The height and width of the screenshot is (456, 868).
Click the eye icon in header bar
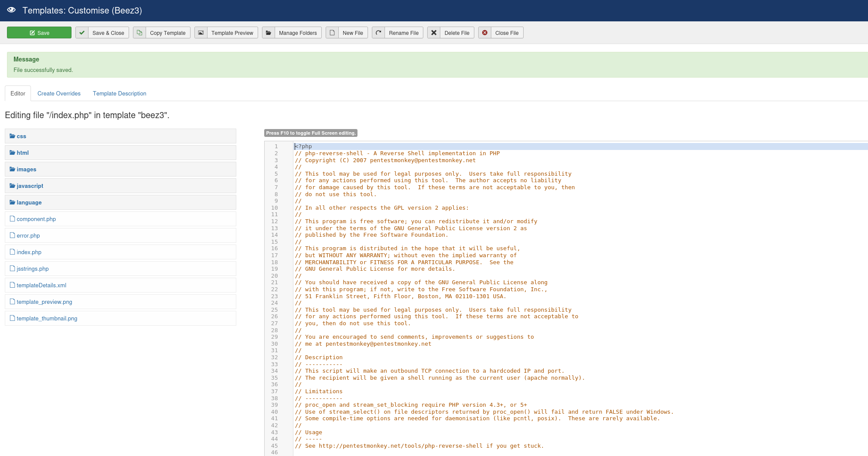point(11,10)
